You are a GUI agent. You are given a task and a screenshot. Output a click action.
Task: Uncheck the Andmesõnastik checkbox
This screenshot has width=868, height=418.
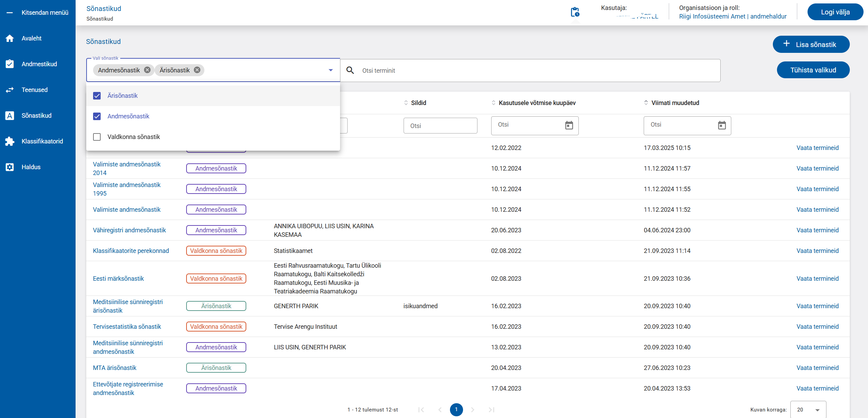(x=97, y=116)
